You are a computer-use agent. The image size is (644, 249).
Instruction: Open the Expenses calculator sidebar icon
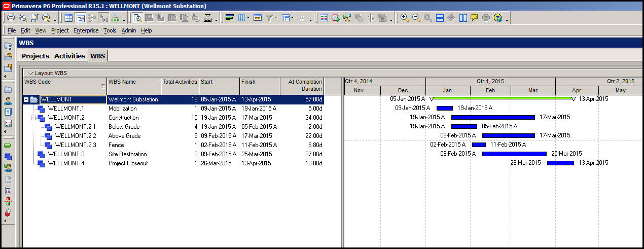(x=8, y=190)
